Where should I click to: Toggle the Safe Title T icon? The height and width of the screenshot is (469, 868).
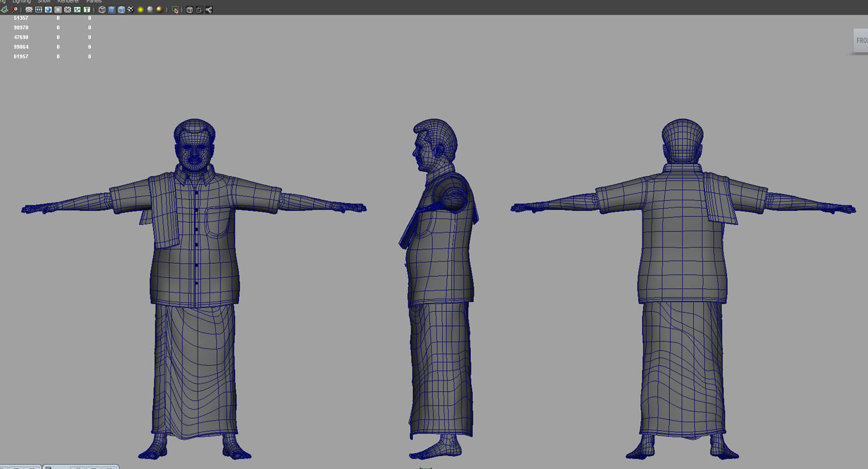tap(87, 9)
